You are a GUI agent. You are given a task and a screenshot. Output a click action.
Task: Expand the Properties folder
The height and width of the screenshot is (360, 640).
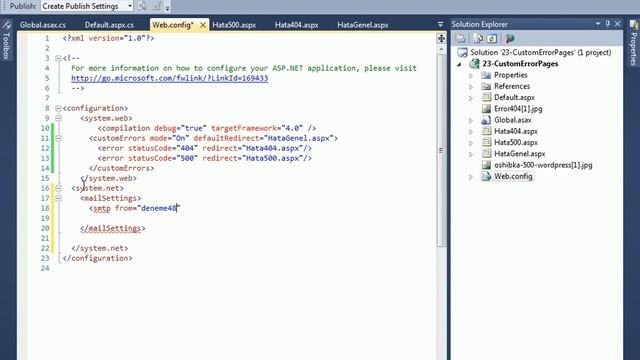click(x=471, y=76)
